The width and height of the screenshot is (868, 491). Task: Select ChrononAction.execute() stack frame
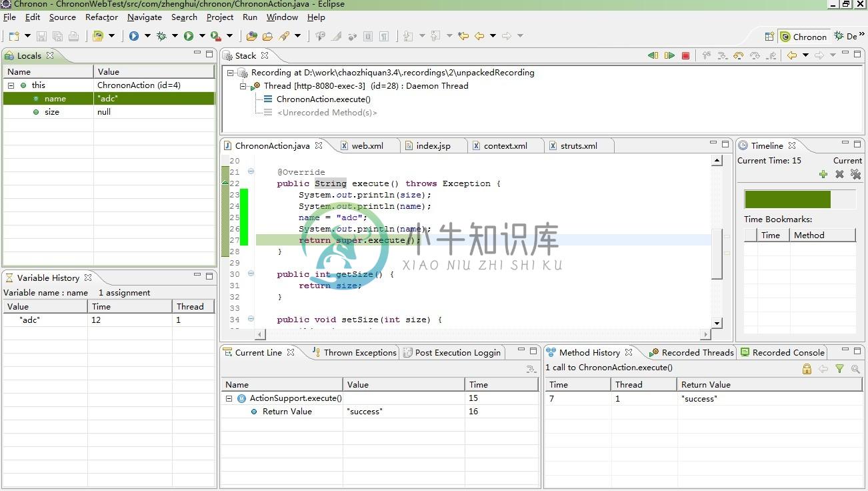pyautogui.click(x=323, y=99)
